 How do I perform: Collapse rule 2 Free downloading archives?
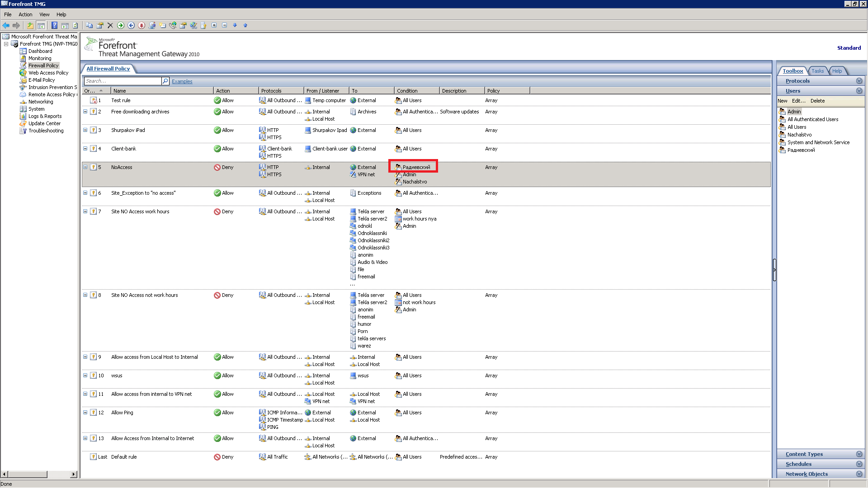point(85,112)
